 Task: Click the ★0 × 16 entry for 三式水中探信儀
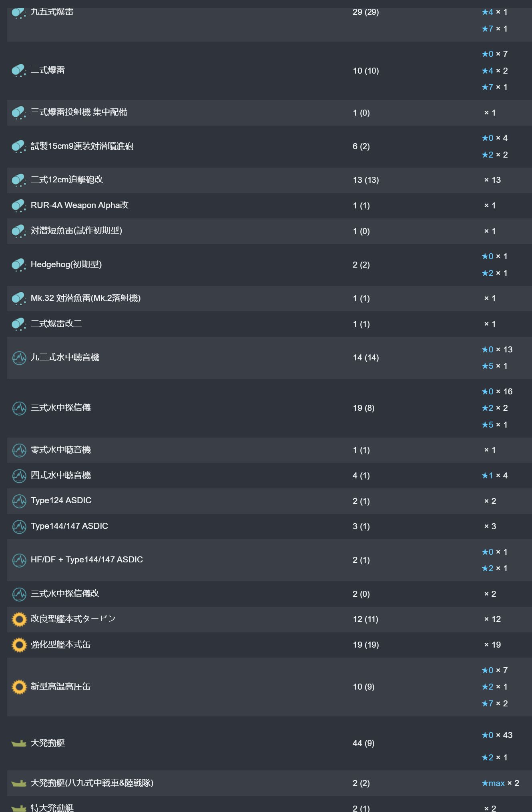pos(497,392)
